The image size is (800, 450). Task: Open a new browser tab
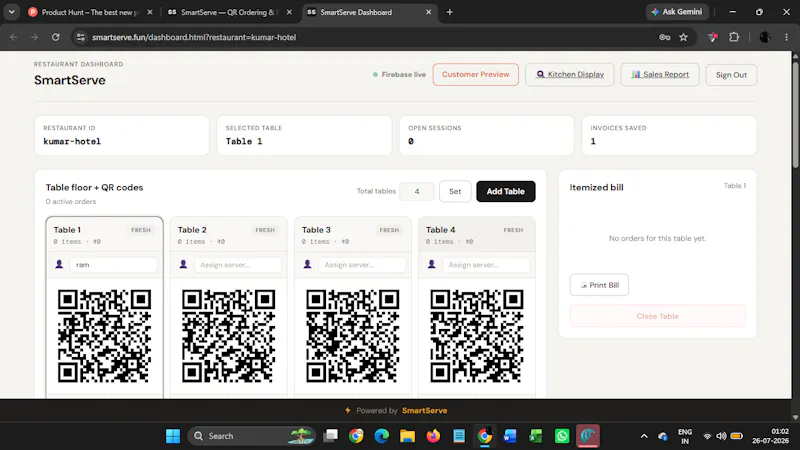pos(449,12)
